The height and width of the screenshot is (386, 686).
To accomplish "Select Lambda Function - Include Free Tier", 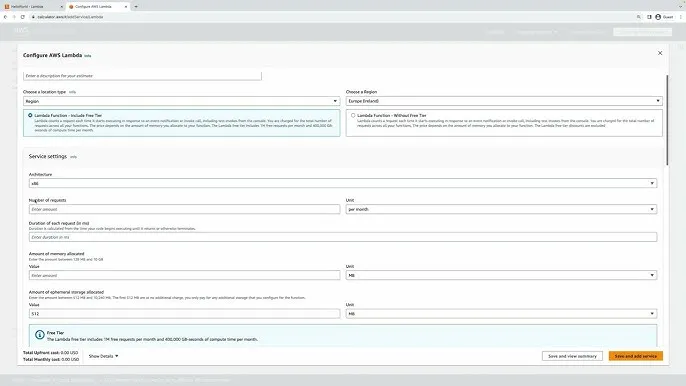I will pyautogui.click(x=30, y=116).
